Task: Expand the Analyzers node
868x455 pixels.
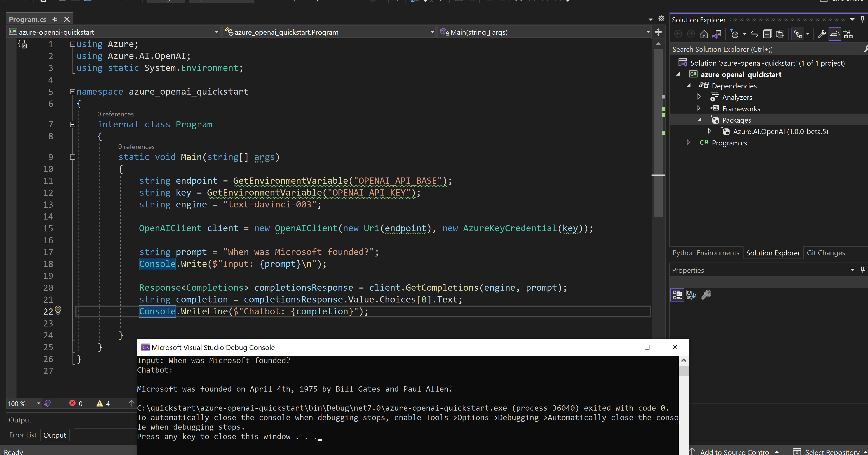Action: click(x=699, y=97)
